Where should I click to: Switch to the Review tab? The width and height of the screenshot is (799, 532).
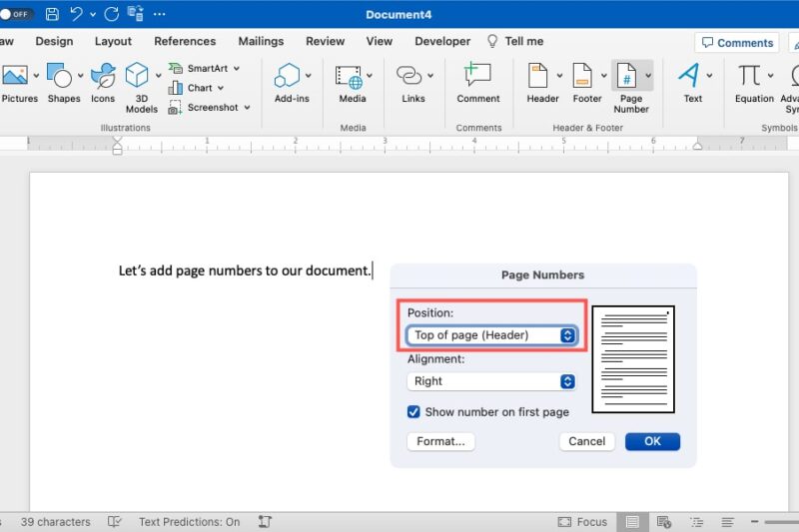[x=326, y=41]
